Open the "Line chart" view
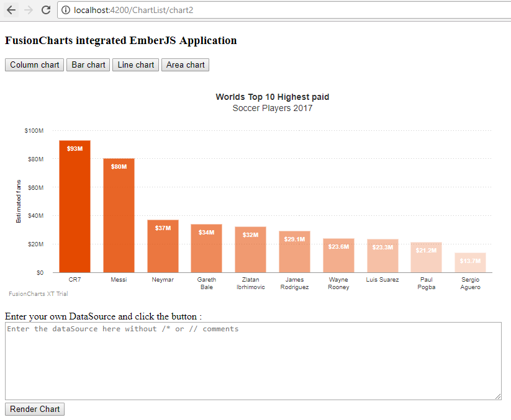The height and width of the screenshot is (420, 511). tap(135, 65)
